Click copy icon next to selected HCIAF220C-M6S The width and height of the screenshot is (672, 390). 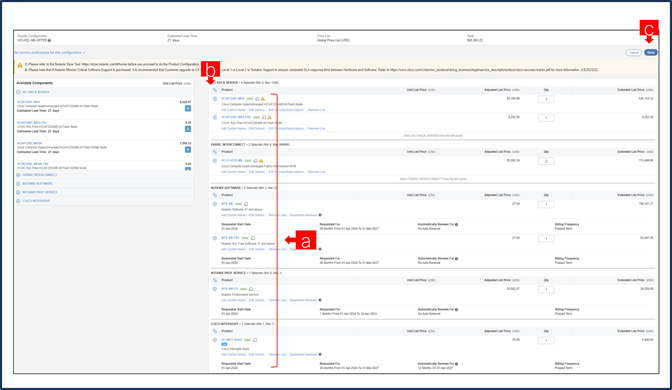pyautogui.click(x=257, y=99)
